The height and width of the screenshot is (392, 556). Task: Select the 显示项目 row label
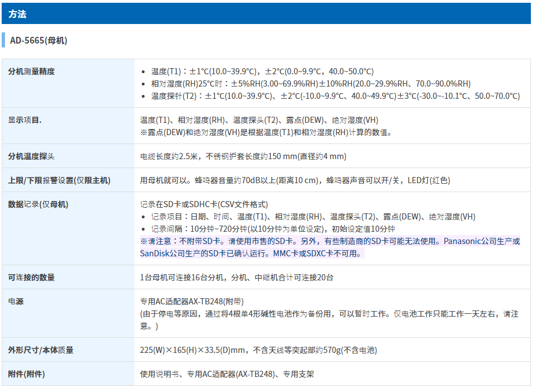(25, 120)
